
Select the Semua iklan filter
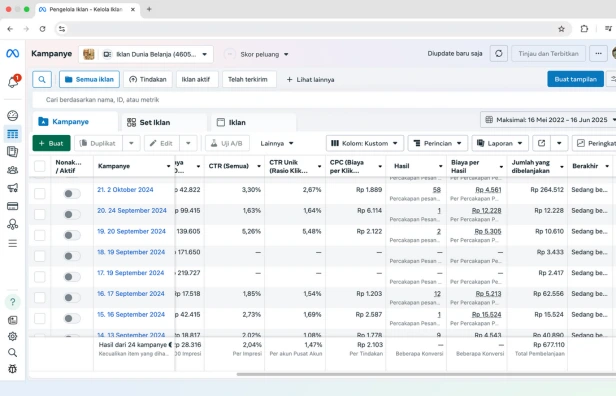[x=89, y=79]
